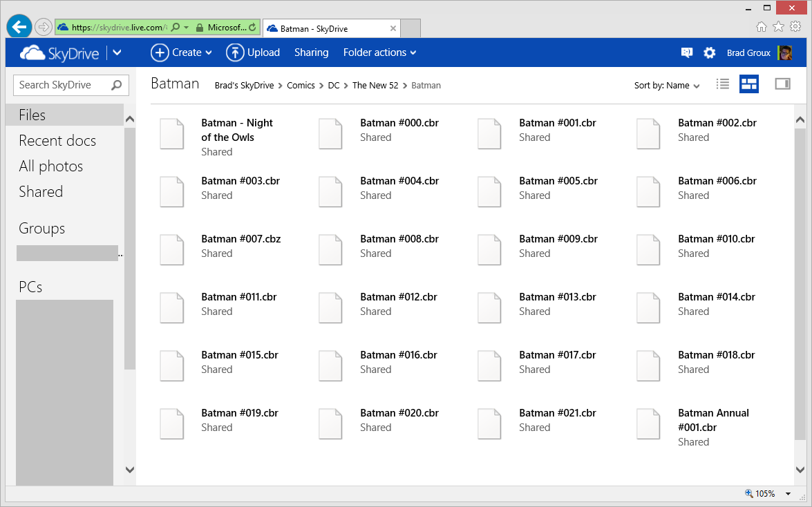Click the search magnifier icon in SkyDrive
812x507 pixels.
117,85
